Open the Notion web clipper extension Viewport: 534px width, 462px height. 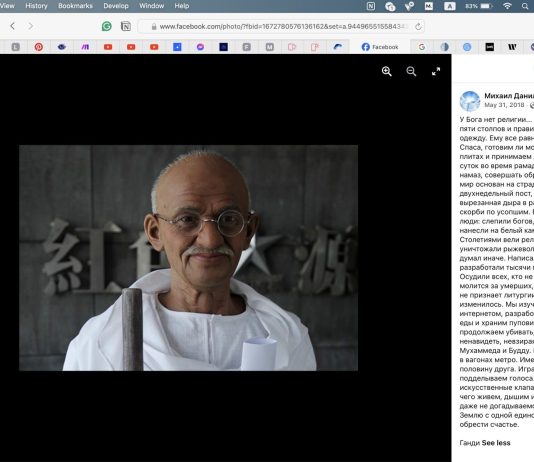[x=126, y=26]
